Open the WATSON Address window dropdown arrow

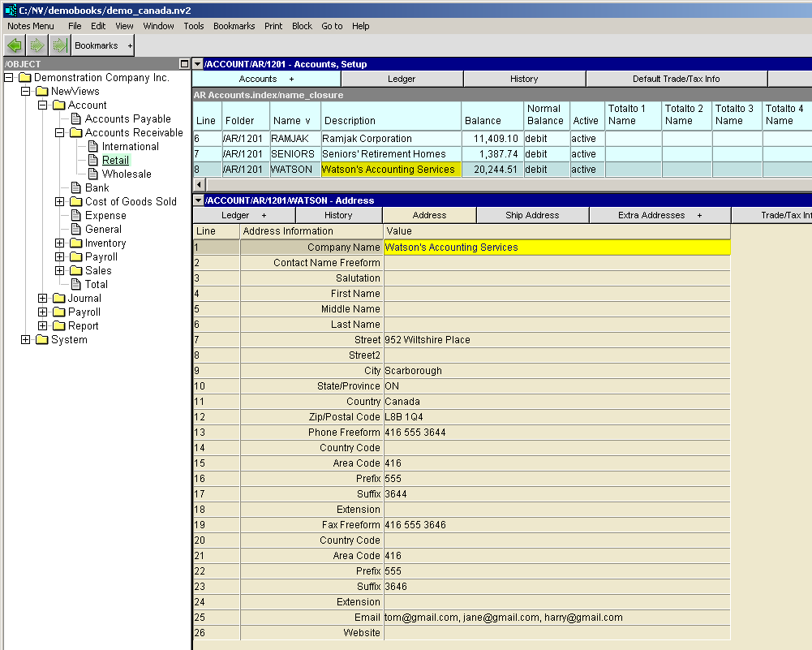point(198,200)
